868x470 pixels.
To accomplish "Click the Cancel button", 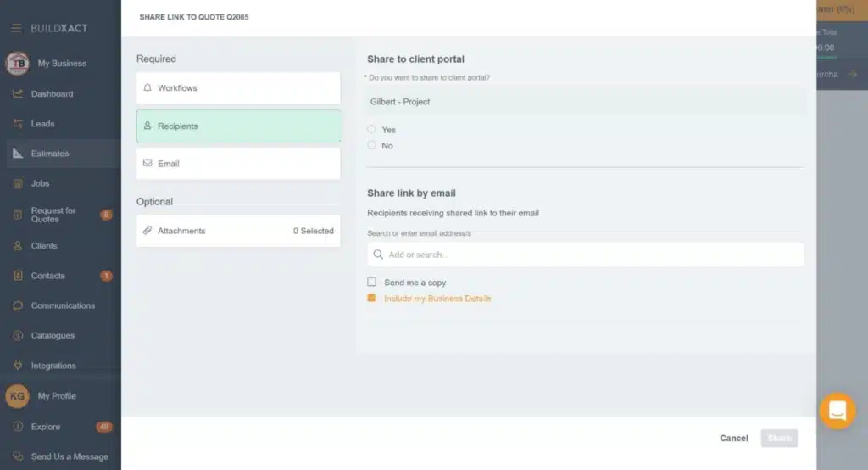I will pos(734,439).
